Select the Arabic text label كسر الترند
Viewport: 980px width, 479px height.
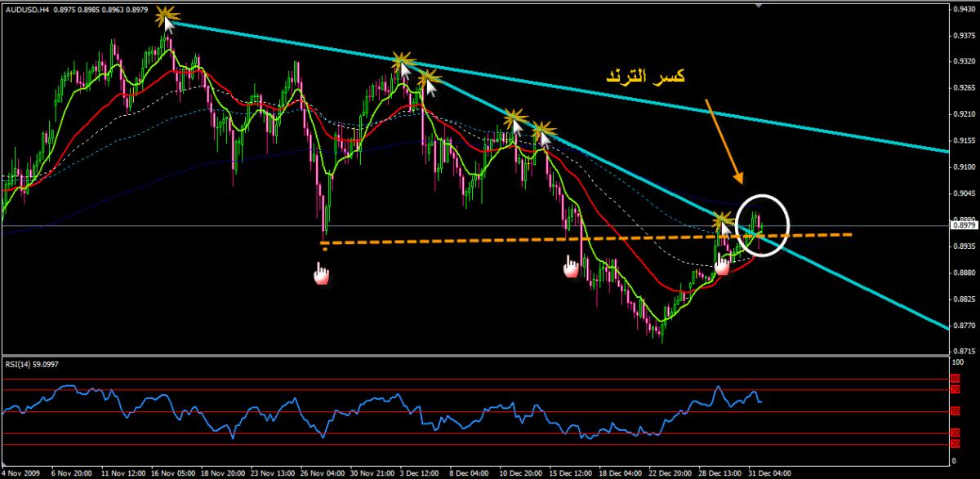click(644, 77)
